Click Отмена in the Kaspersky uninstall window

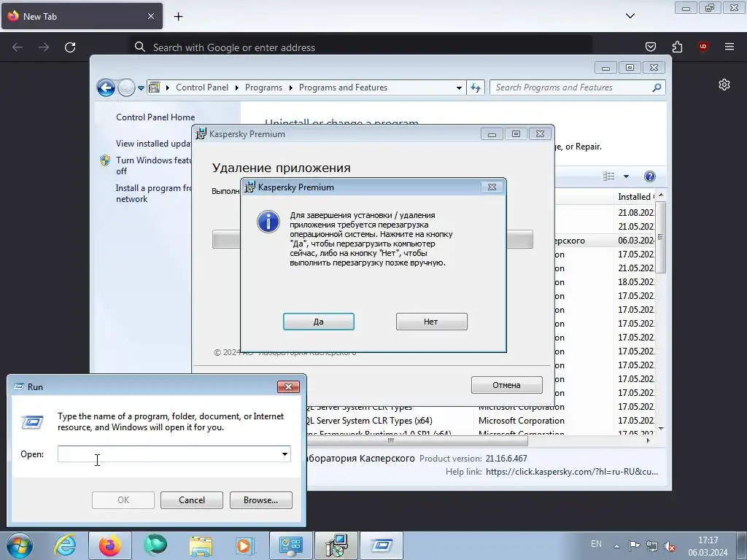(506, 385)
